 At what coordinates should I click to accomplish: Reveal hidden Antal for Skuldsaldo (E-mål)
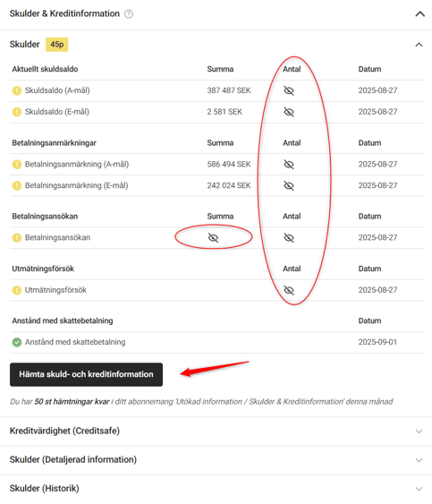tap(289, 112)
